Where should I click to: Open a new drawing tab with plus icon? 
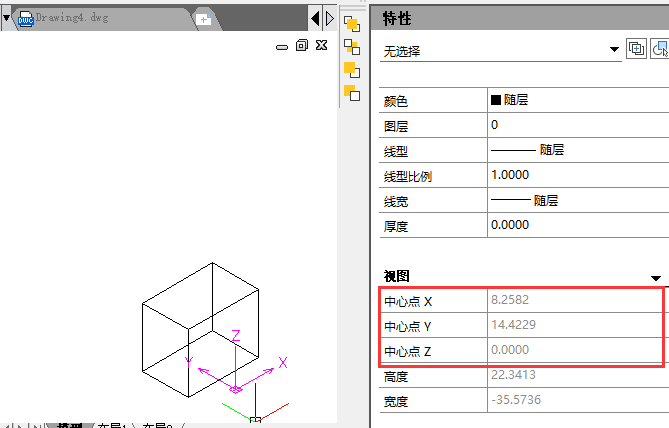coord(203,19)
